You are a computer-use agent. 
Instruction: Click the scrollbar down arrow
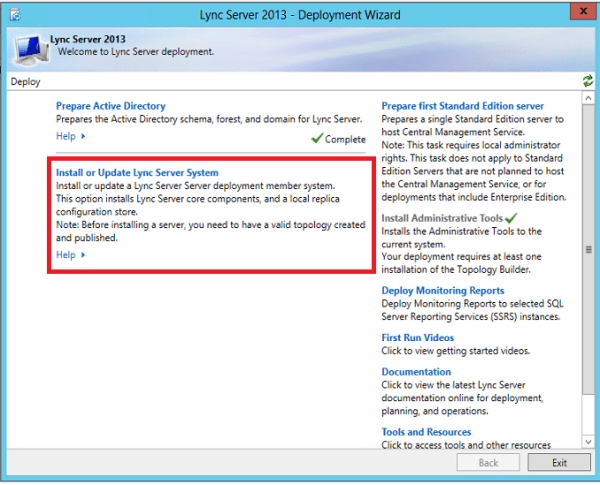(x=587, y=441)
